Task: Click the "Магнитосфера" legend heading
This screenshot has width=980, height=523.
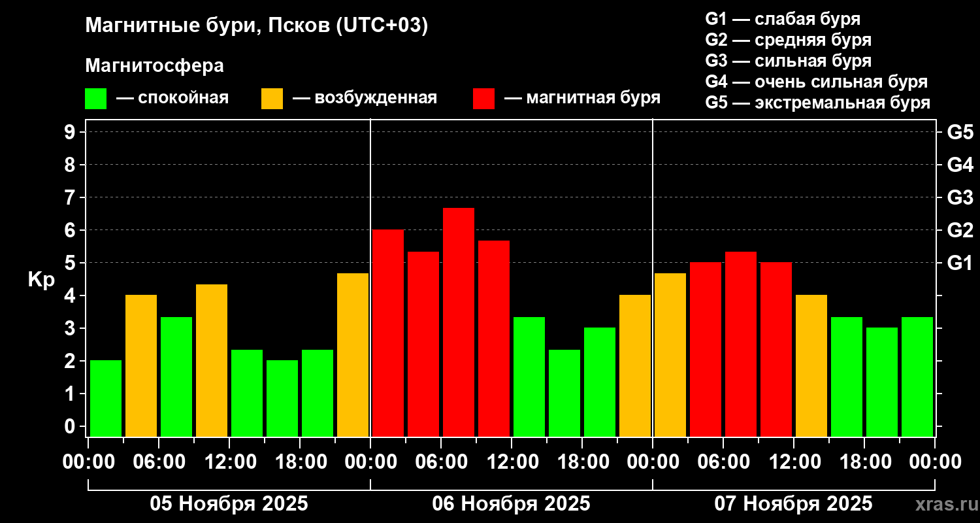Action: tap(154, 66)
